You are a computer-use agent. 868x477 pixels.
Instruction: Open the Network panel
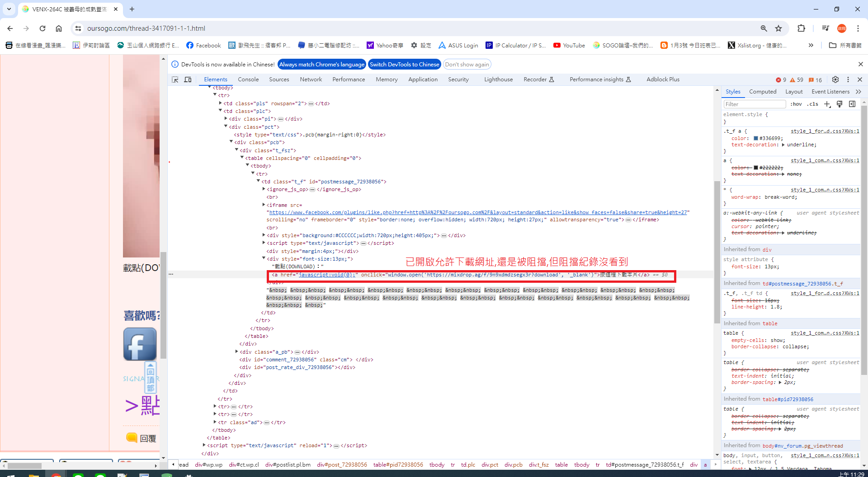click(311, 79)
